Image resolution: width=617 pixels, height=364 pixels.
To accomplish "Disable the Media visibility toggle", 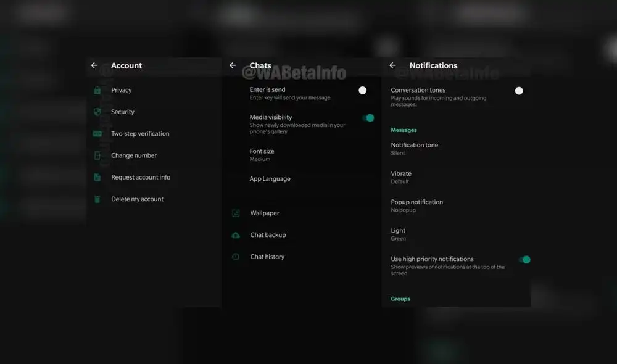I will point(370,117).
